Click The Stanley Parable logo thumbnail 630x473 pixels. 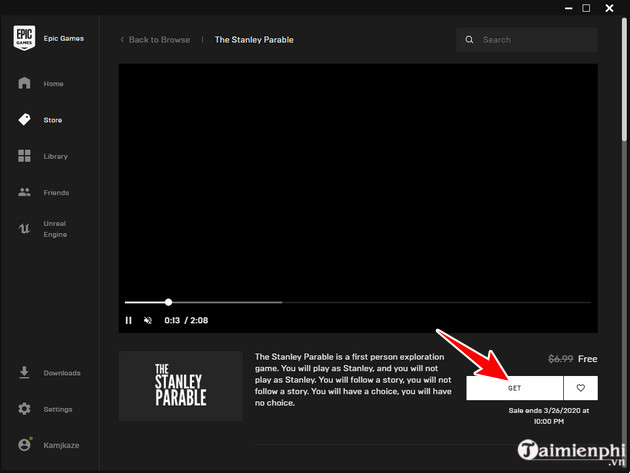pyautogui.click(x=181, y=386)
